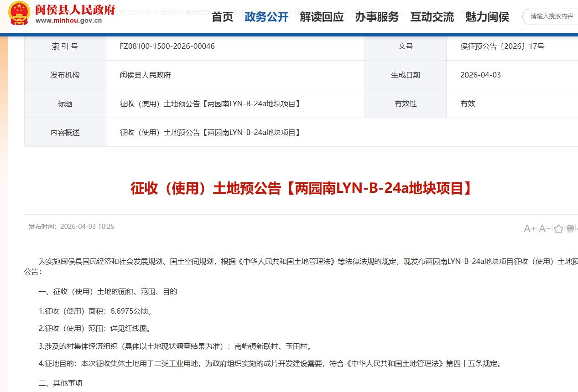The image size is (578, 392).
Task: Click the 发布时间 timestamp text
Action: [71, 227]
